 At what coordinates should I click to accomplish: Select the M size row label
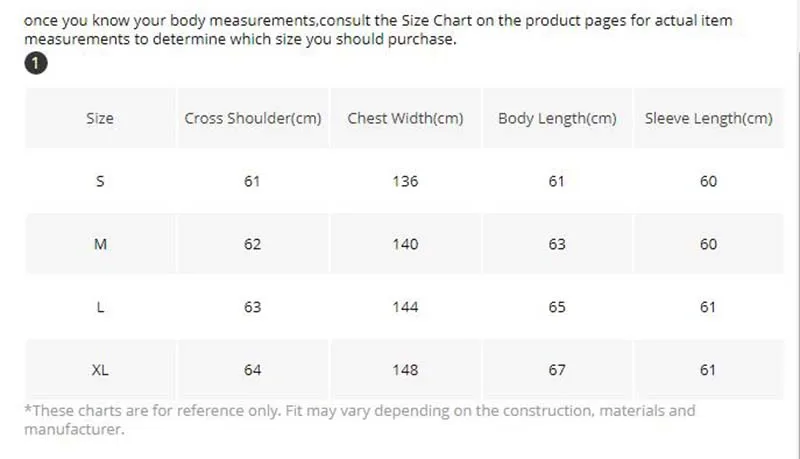coord(100,244)
